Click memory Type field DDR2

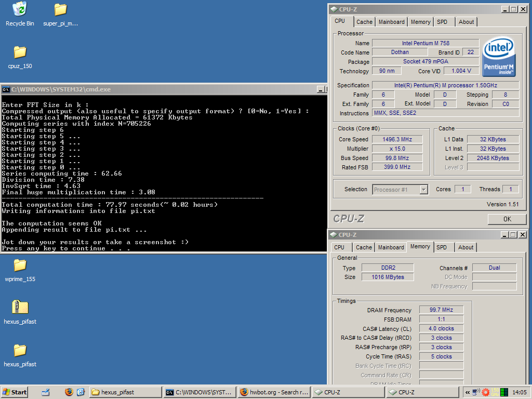388,268
